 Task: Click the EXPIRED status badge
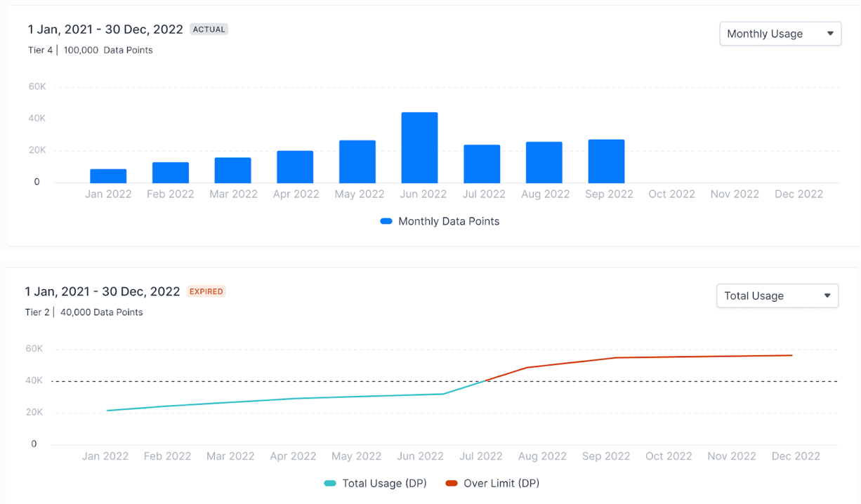pyautogui.click(x=206, y=291)
